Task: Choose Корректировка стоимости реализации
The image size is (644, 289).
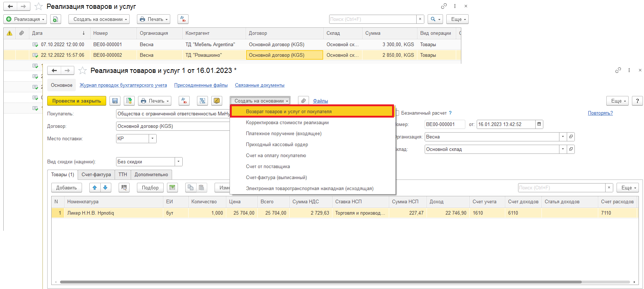Action: coord(313,122)
